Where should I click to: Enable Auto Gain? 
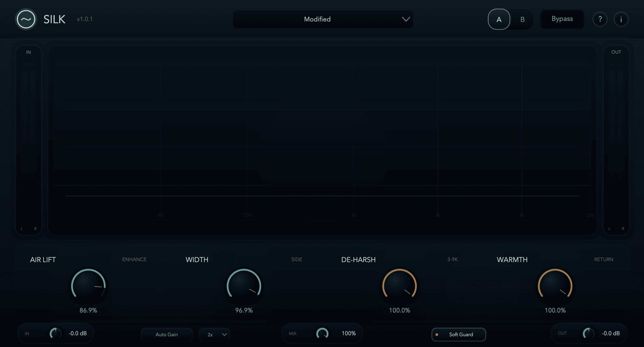167,334
